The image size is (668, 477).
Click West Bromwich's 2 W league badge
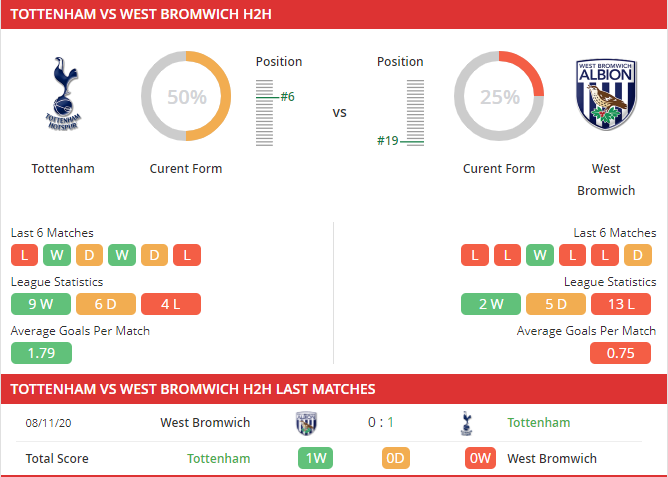[491, 304]
